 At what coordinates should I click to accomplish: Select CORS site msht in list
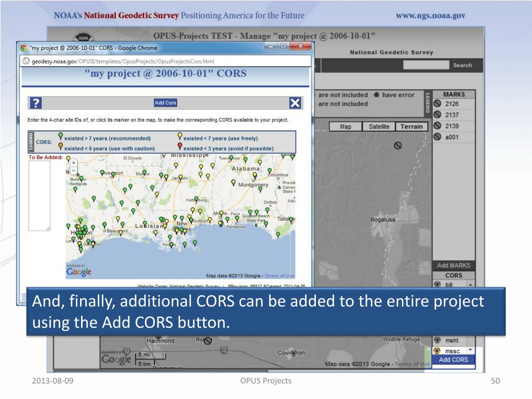[x=451, y=340]
